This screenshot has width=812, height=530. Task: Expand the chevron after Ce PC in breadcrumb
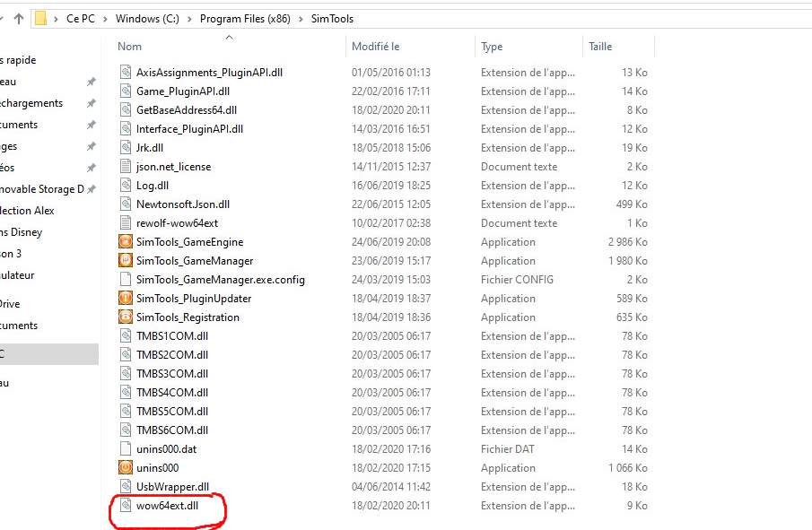105,19
